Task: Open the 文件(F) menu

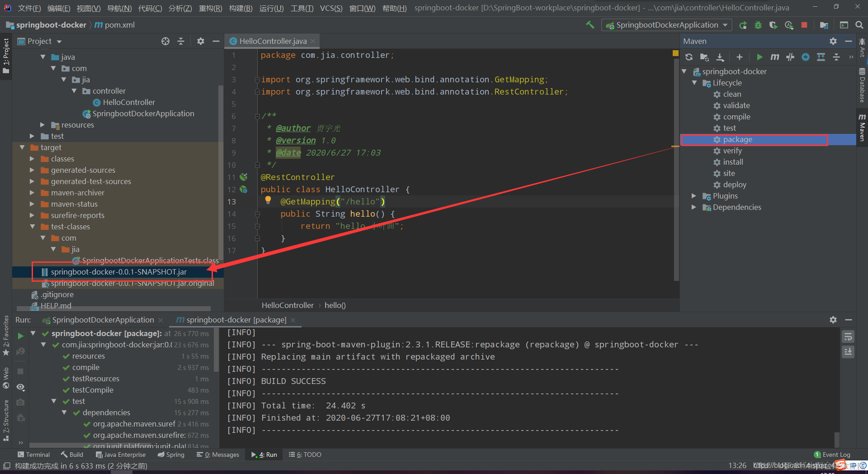Action: (29, 8)
